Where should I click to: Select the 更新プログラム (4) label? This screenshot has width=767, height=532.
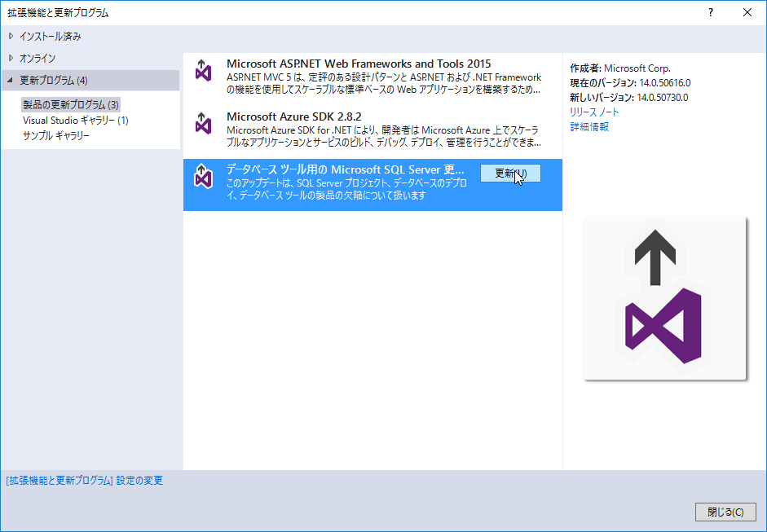click(x=53, y=80)
